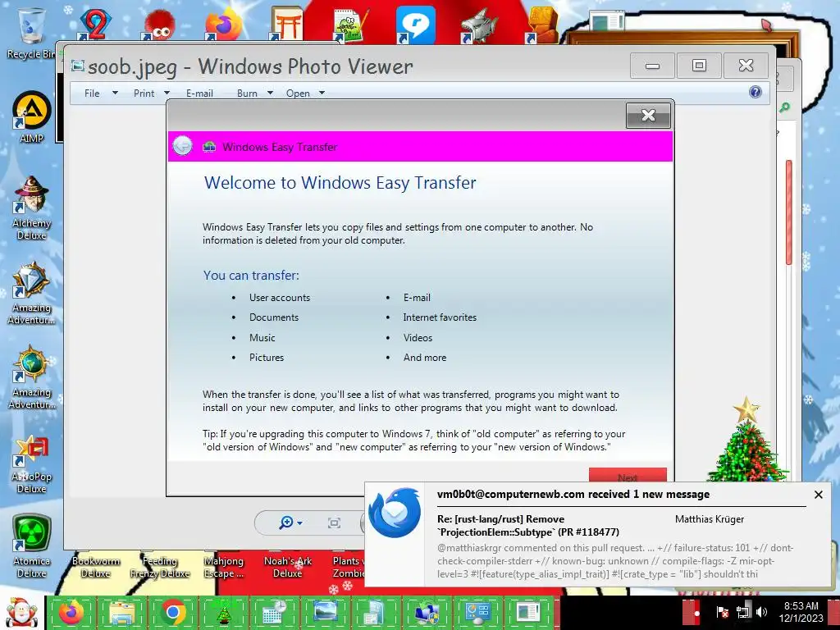Launch the torii gate Mahjong shortcut

pyautogui.click(x=286, y=24)
